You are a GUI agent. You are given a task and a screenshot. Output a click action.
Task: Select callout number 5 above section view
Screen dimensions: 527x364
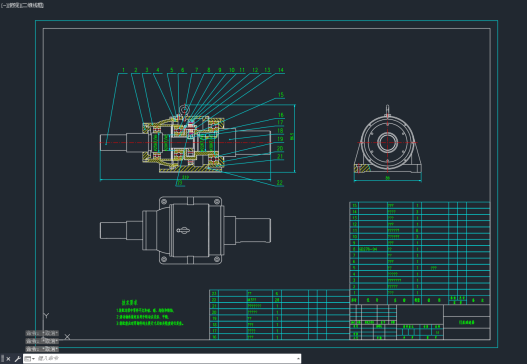[171, 70]
